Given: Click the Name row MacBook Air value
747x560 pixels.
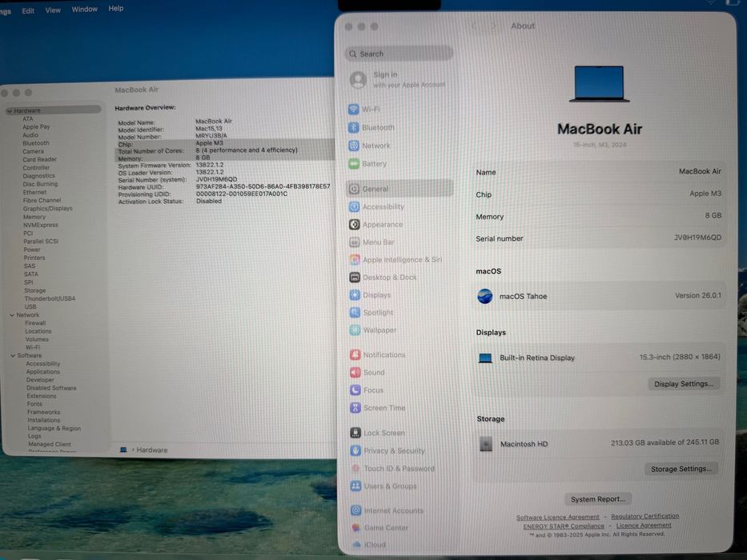Looking at the screenshot, I should pos(700,171).
